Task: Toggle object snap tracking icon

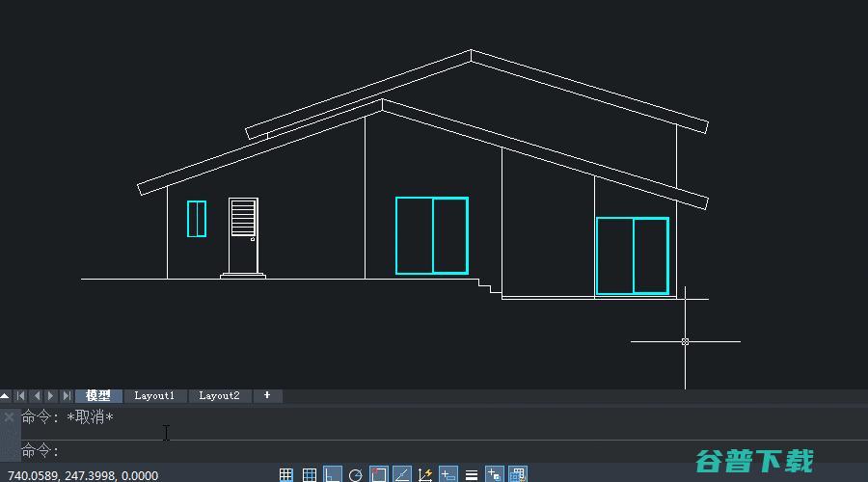Action: [x=402, y=475]
